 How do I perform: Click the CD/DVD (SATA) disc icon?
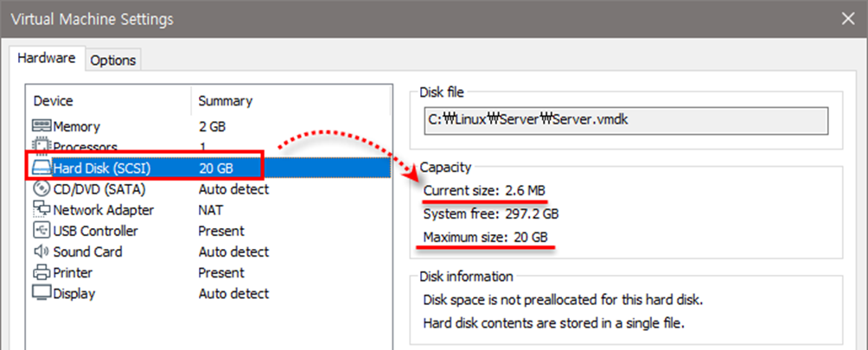click(41, 188)
